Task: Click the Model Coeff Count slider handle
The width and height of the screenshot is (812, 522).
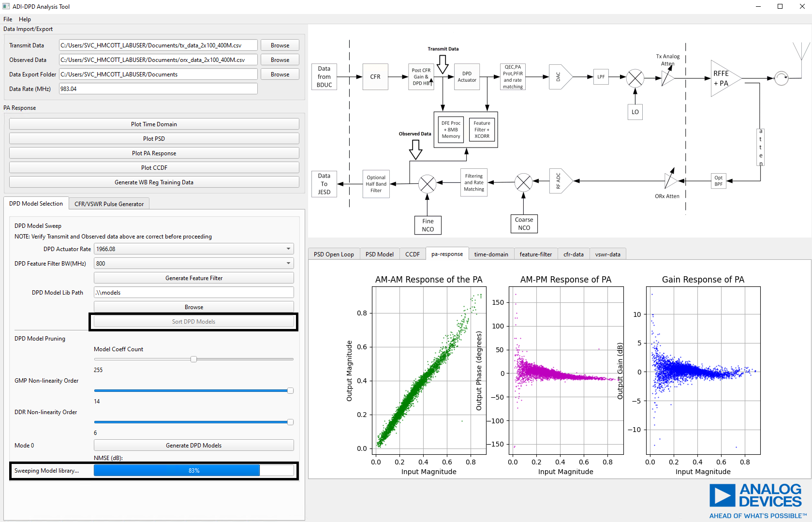Action: click(x=194, y=359)
